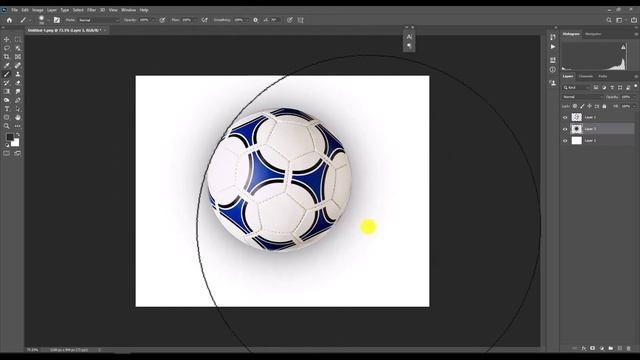Open share image icon

coord(633,20)
